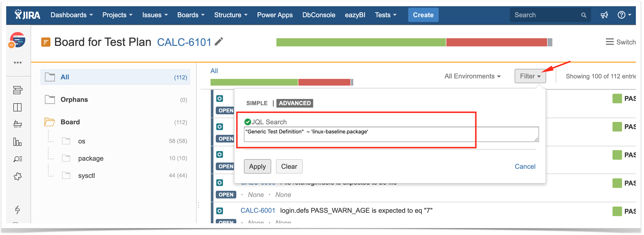Viewport: 644px width, 235px height.
Task: Click in the top Search field
Action: (x=550, y=15)
